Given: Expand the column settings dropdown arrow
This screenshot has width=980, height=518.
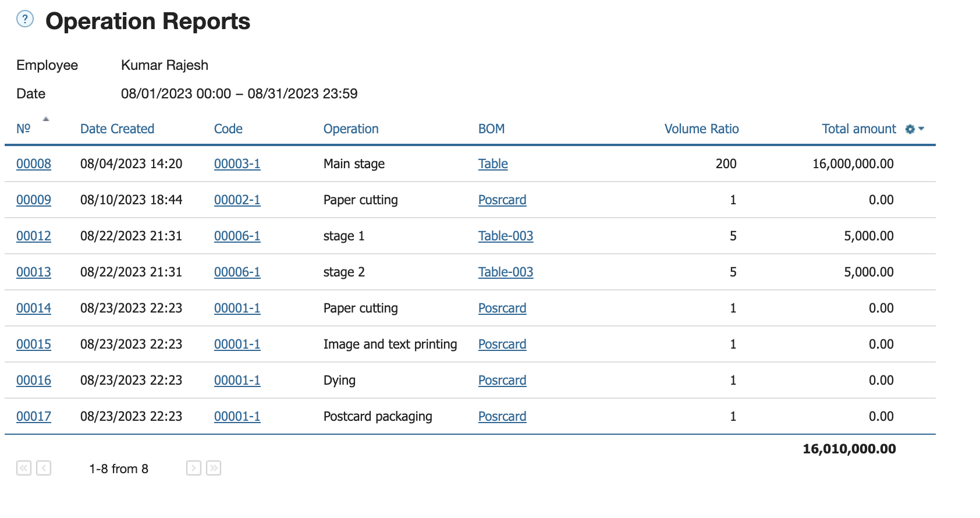Looking at the screenshot, I should click(x=921, y=129).
